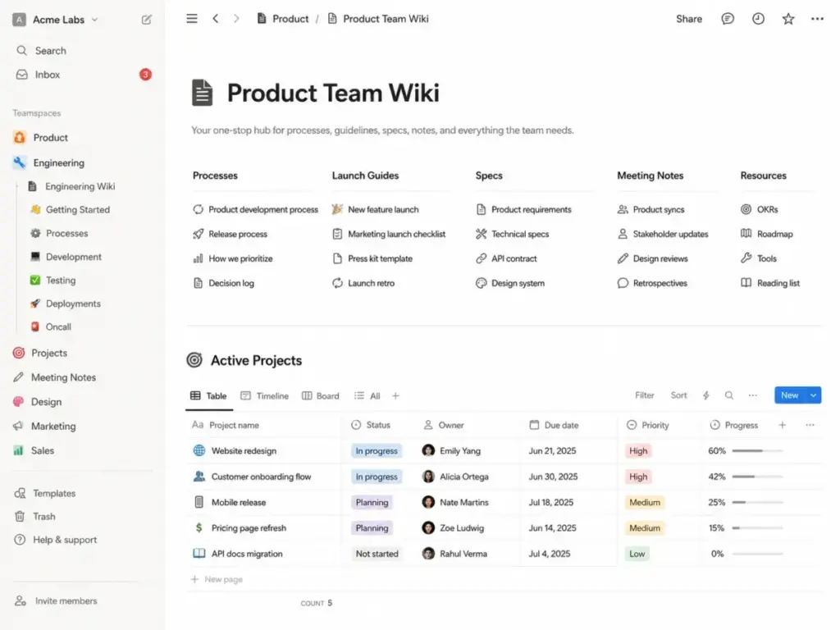Click the Templates shapes icon

click(20, 493)
